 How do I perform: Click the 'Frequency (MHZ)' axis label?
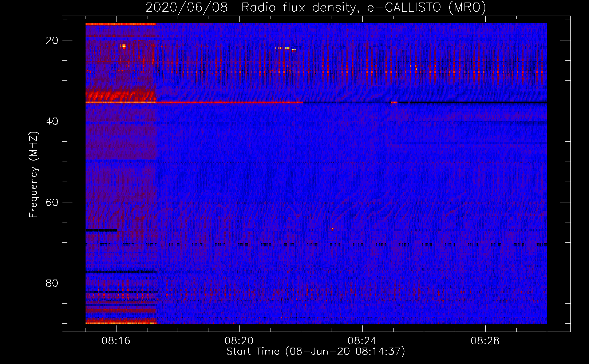(33, 175)
